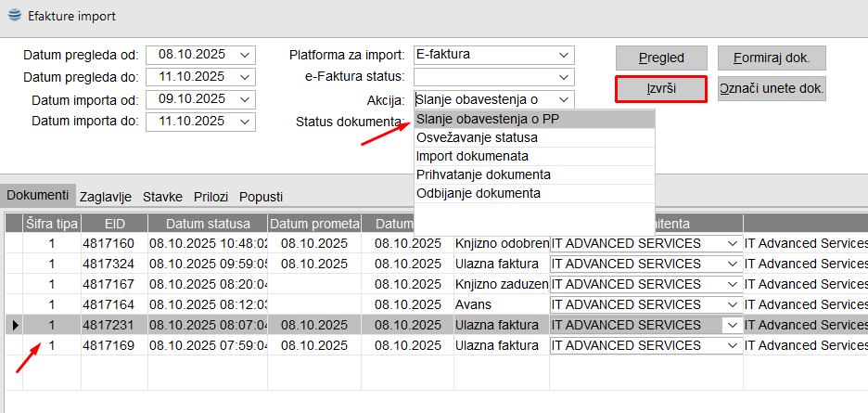Click the Pregled button

coord(661,58)
